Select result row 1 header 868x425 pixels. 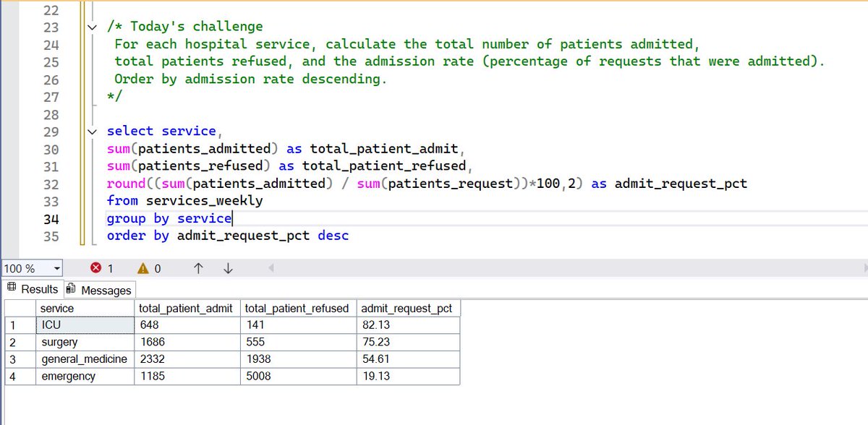[20, 325]
